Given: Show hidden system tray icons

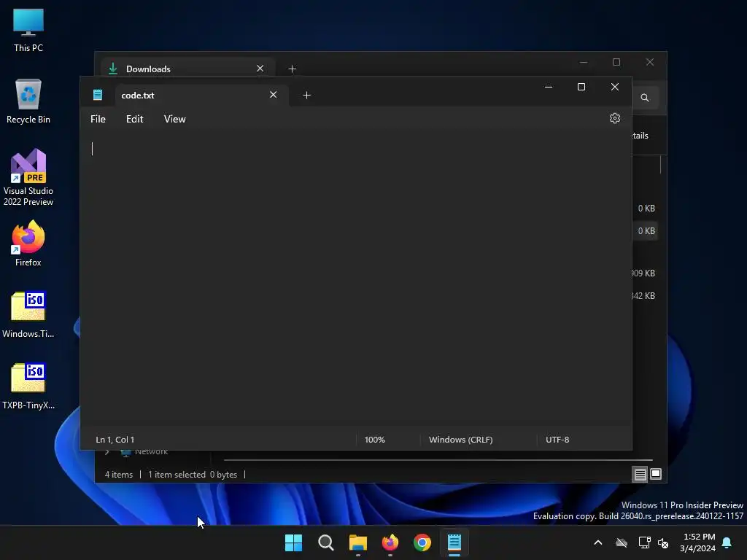Looking at the screenshot, I should click(598, 542).
